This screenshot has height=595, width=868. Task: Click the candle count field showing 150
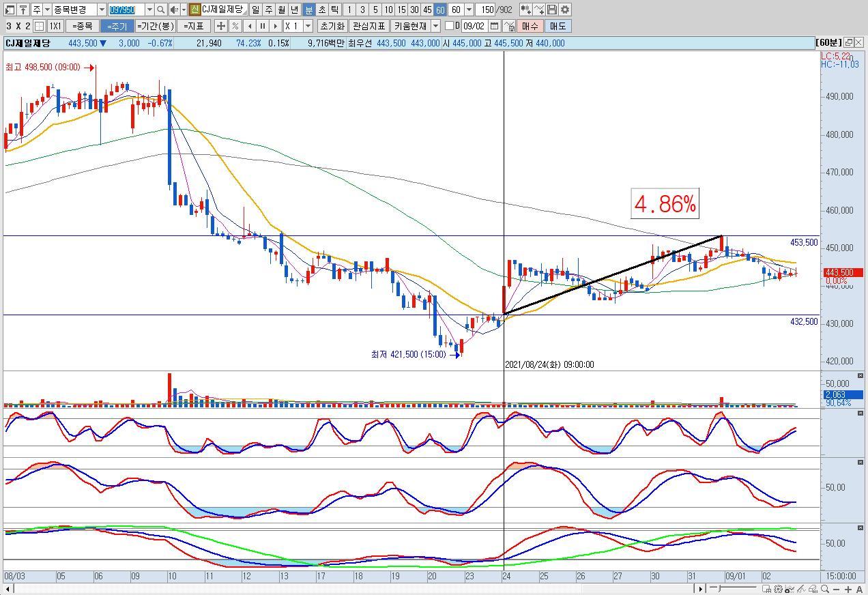(x=485, y=10)
